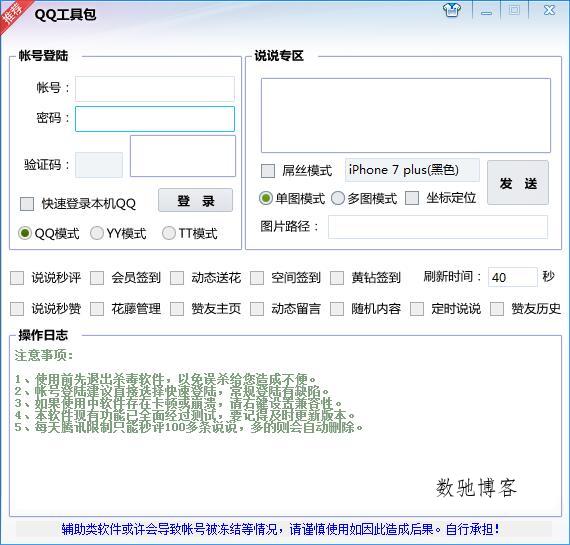Enable 屌丝模式 checkbox
The height and width of the screenshot is (545, 570).
coord(268,171)
